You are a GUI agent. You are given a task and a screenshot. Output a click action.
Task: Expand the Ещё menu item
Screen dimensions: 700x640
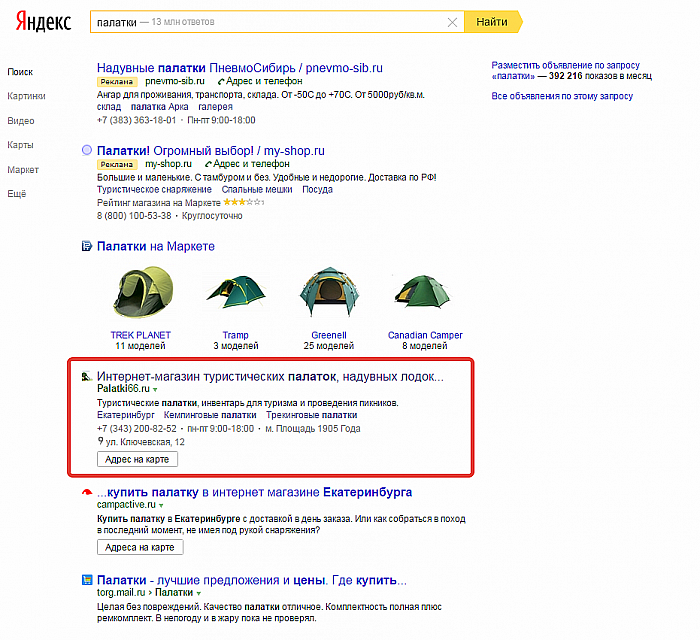tap(17, 194)
